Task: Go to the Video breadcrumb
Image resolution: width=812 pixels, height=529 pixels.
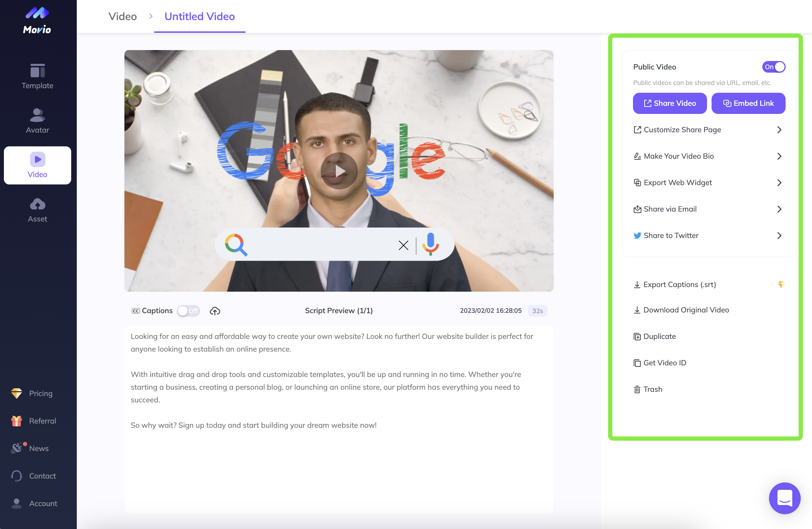Action: (123, 17)
